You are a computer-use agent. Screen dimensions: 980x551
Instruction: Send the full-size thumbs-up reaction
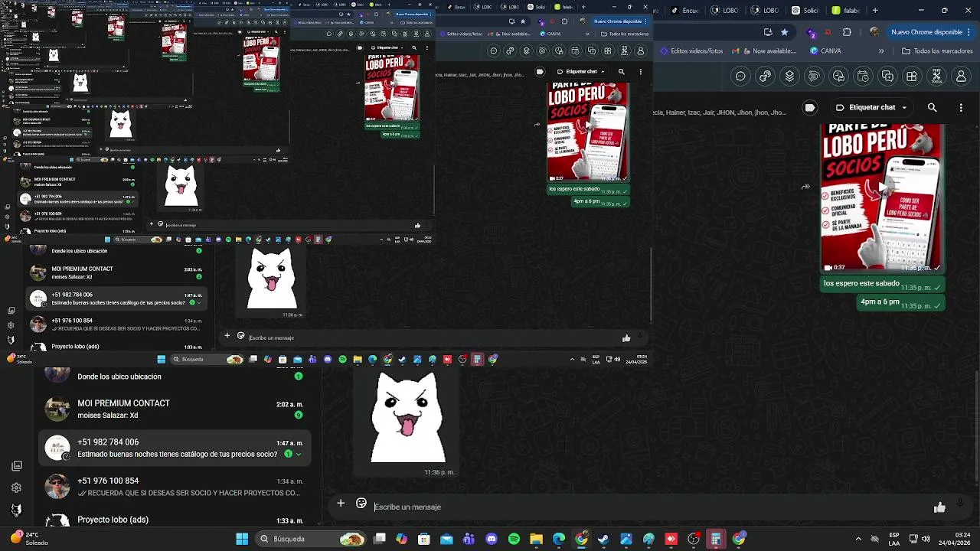(939, 507)
